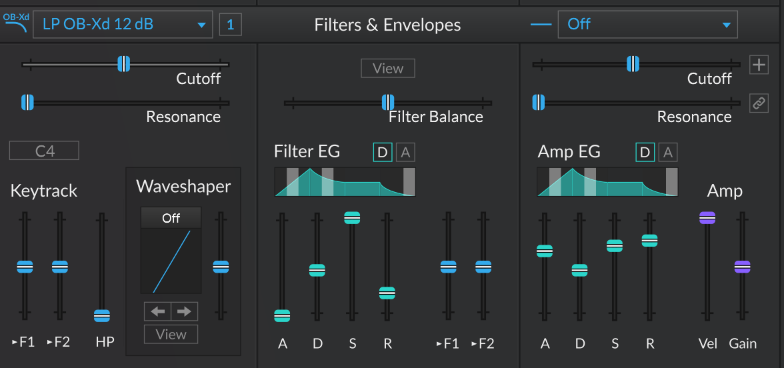Click the Keytrack label

(44, 191)
